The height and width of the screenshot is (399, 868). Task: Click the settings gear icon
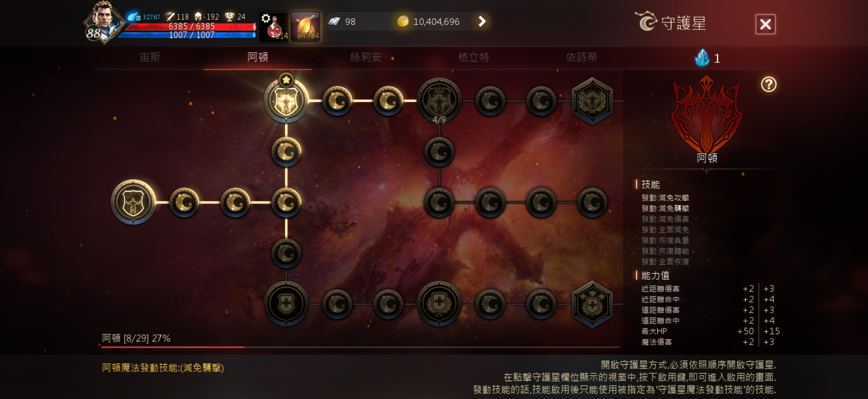click(x=265, y=18)
